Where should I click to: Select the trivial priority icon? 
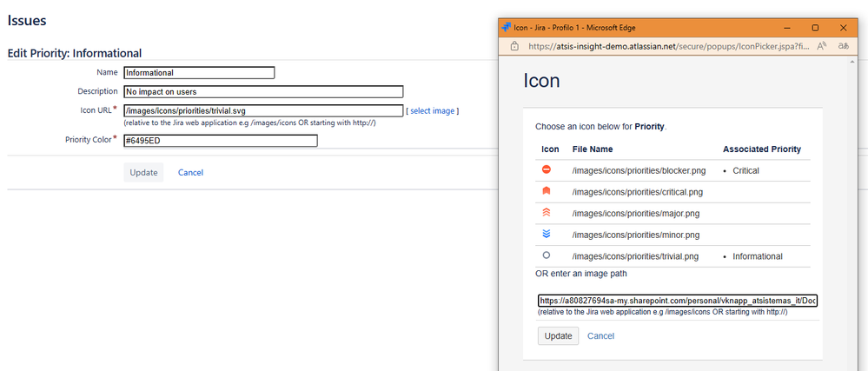pos(547,255)
